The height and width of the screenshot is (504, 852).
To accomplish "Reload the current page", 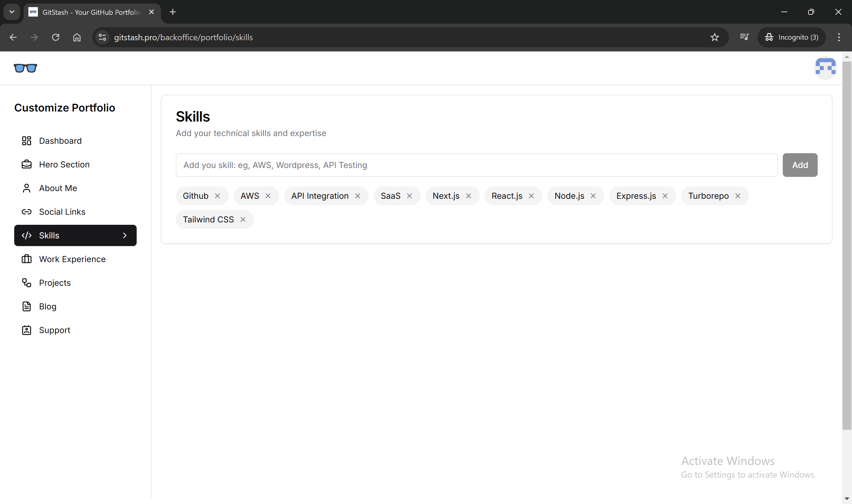I will pyautogui.click(x=55, y=37).
